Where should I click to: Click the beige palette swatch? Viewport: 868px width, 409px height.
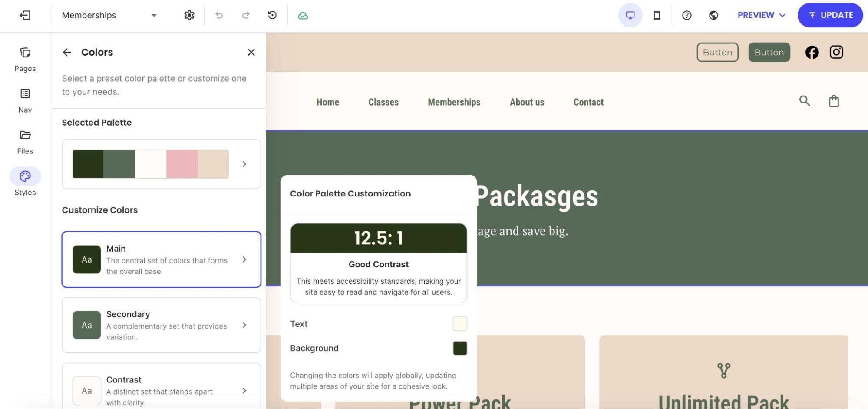pos(213,164)
